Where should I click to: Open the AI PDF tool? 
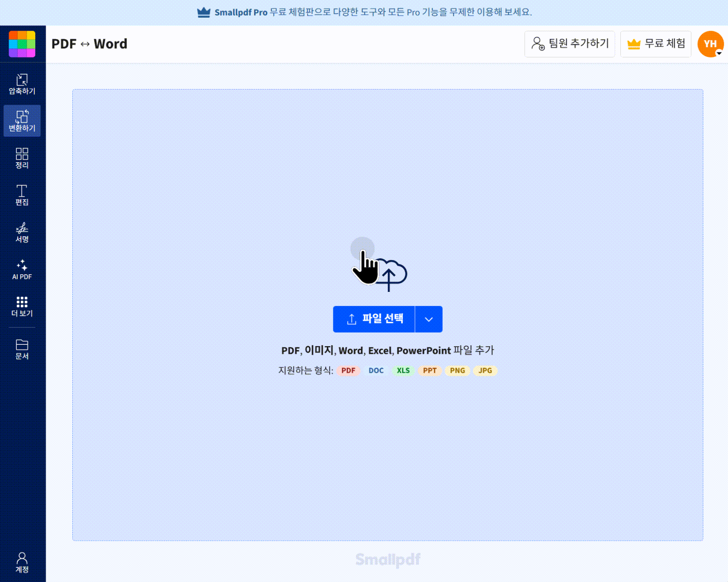(x=22, y=269)
